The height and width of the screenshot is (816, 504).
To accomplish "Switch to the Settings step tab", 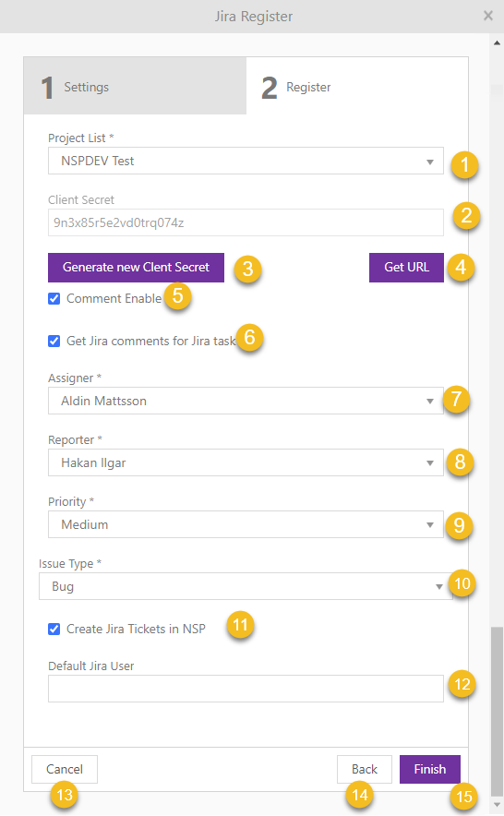I will tap(135, 86).
